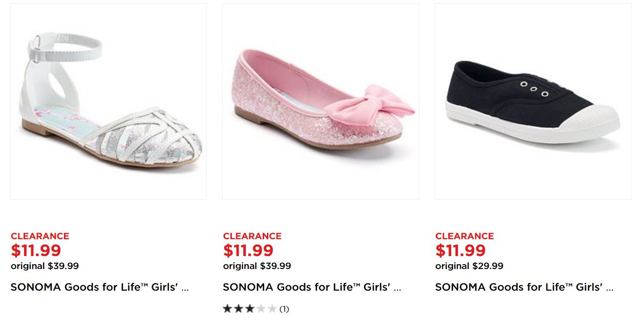Open the pink glitter bow flat image

pos(320,102)
